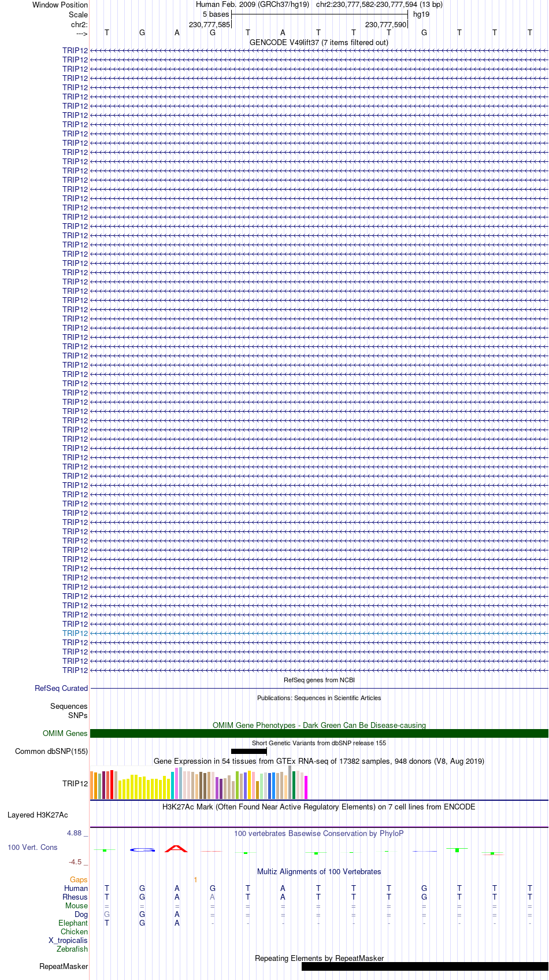The height and width of the screenshot is (980, 549).
Task: Select the Human alignment row label
Action: click(76, 888)
